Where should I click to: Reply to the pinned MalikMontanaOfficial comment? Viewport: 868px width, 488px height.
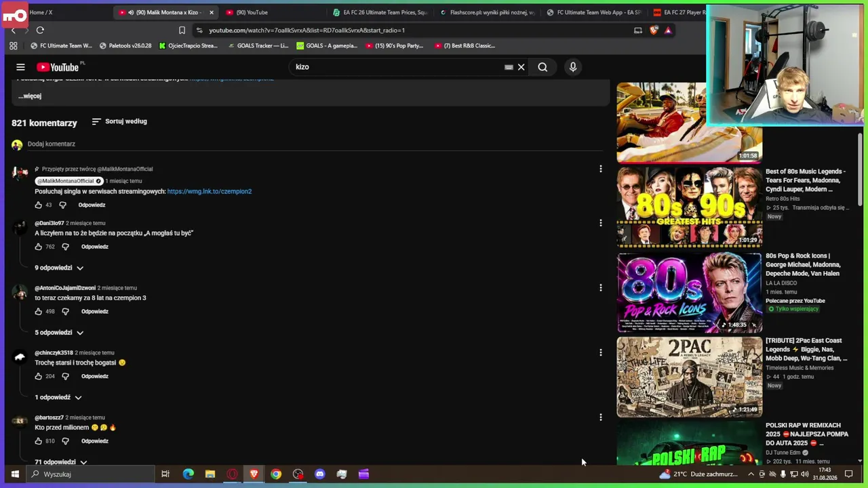(92, 205)
